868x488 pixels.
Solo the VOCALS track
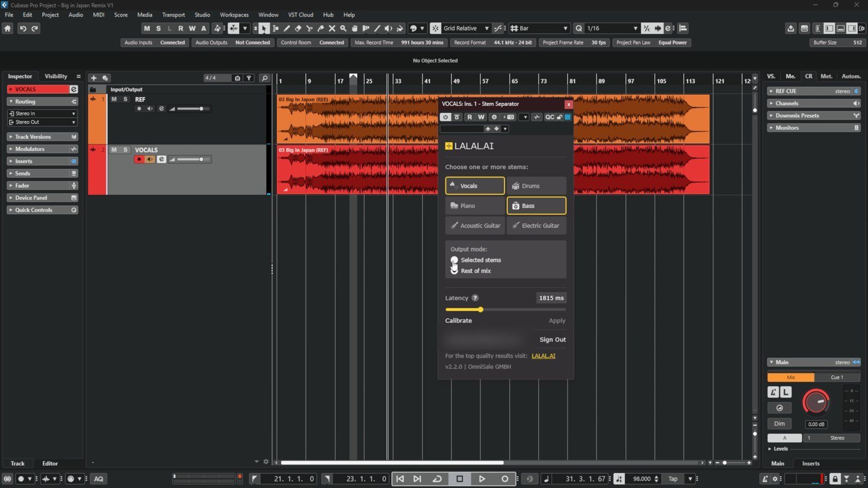tap(125, 150)
